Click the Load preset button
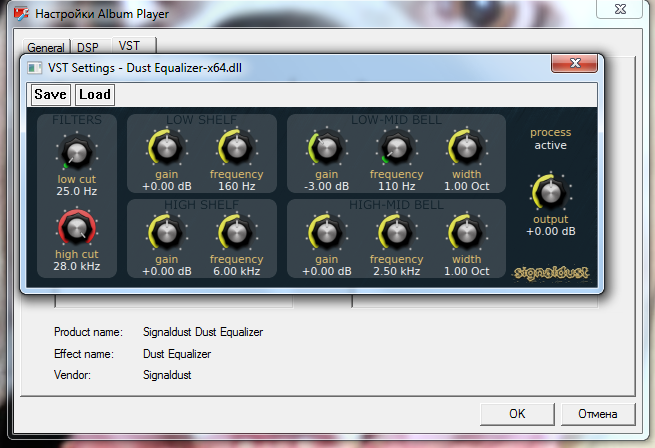 95,94
